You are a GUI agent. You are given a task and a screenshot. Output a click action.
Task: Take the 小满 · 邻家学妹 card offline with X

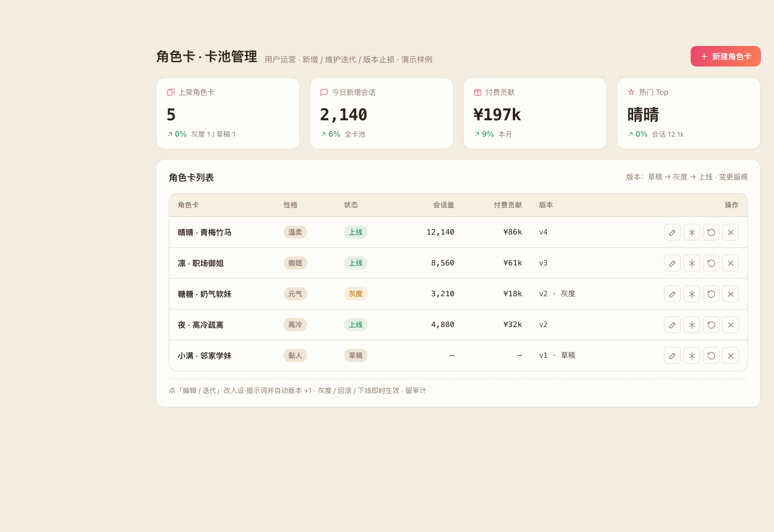(x=730, y=355)
